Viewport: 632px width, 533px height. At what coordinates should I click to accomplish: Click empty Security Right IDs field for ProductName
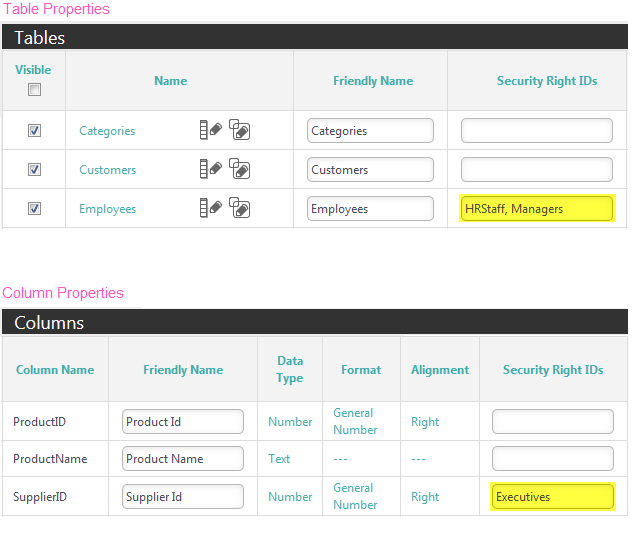click(x=553, y=458)
